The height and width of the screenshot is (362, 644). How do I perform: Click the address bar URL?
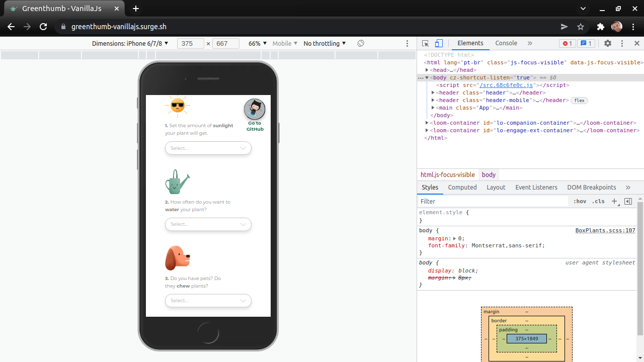tap(119, 27)
